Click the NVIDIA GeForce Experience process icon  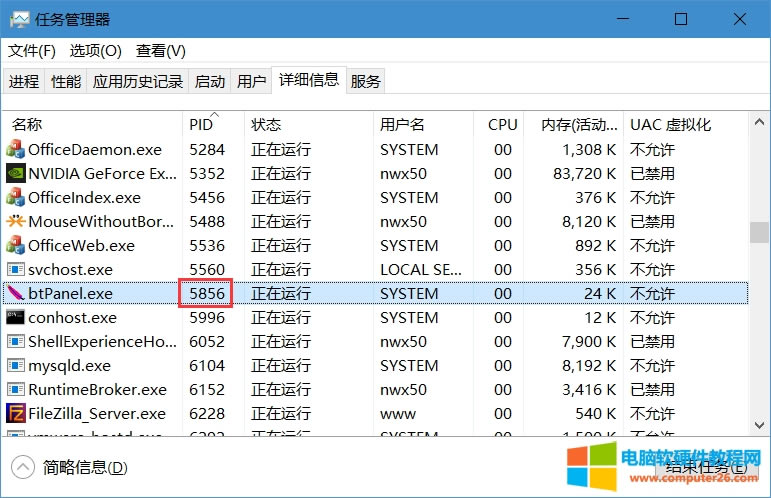point(15,174)
